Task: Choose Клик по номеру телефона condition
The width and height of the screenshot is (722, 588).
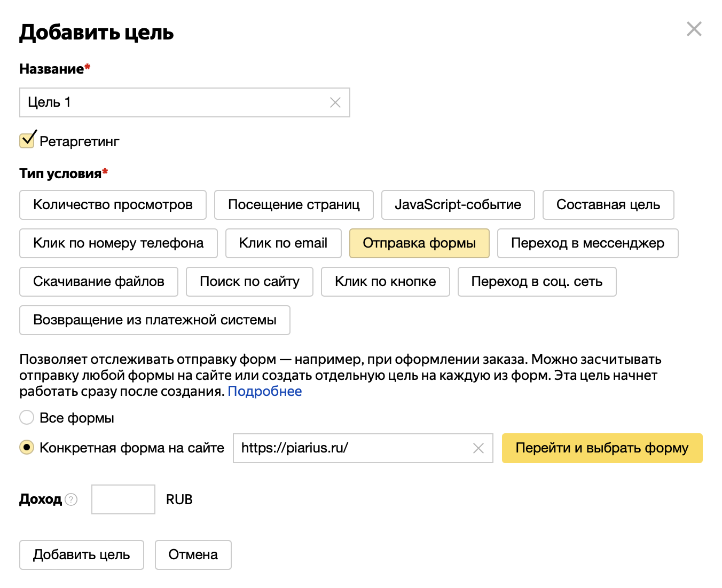Action: pos(118,243)
